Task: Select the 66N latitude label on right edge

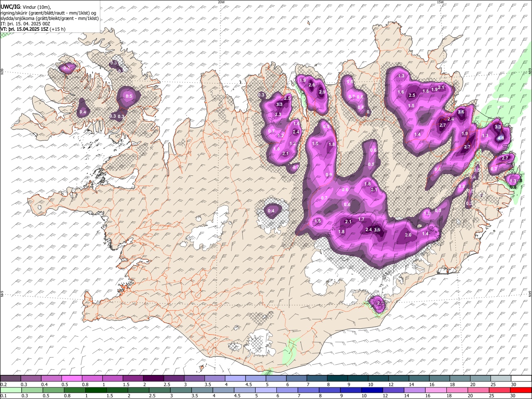Action: click(530, 71)
